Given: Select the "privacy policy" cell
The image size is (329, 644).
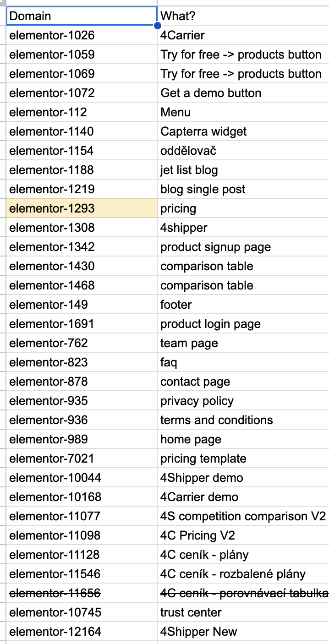Looking at the screenshot, I should click(243, 401).
